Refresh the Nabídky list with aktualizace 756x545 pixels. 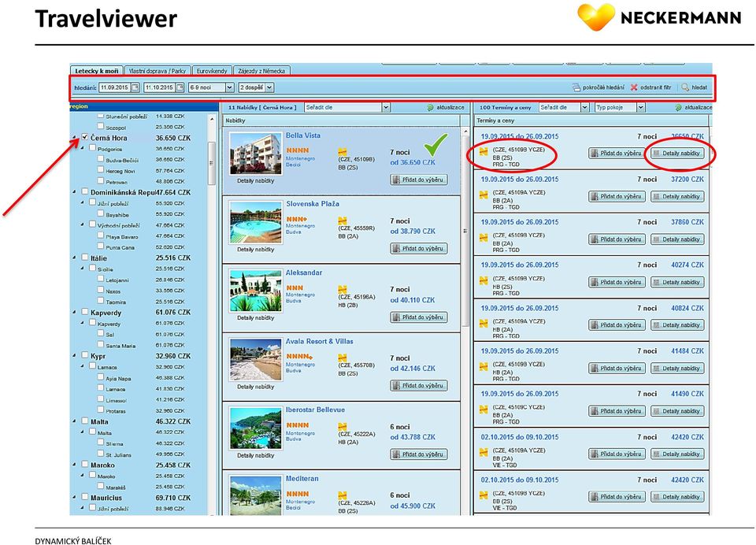coord(446,108)
